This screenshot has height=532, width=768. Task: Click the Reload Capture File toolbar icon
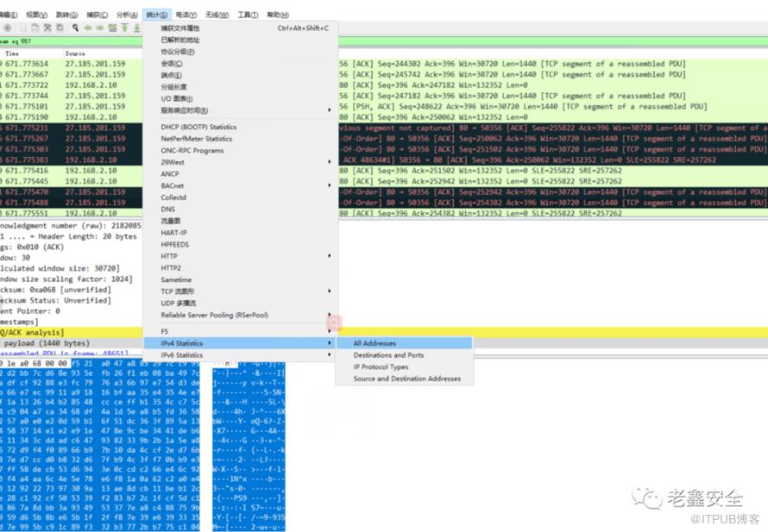click(60, 28)
